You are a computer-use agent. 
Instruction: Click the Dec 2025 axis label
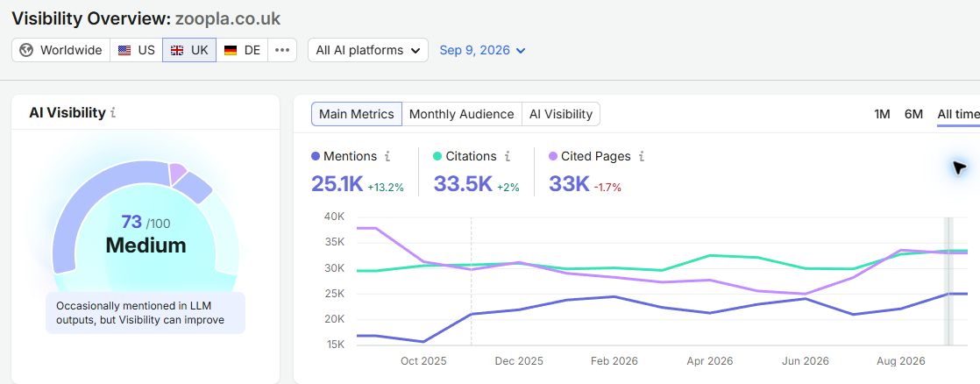pos(520,361)
